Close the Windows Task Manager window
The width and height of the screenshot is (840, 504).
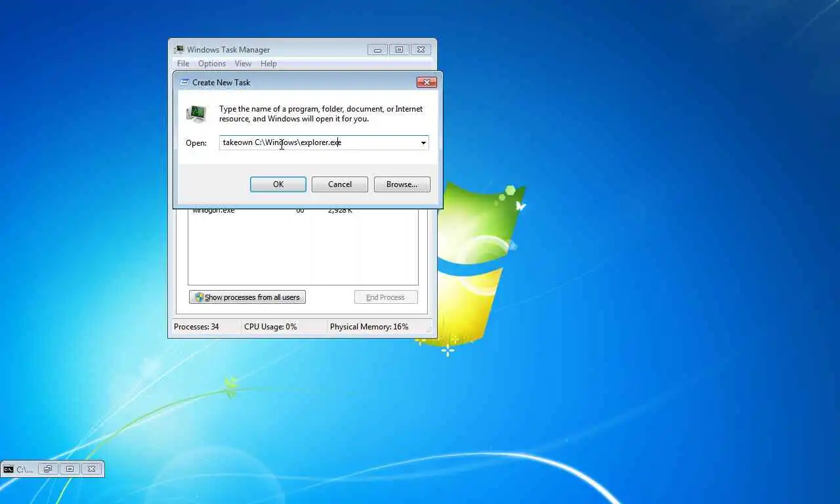[421, 49]
